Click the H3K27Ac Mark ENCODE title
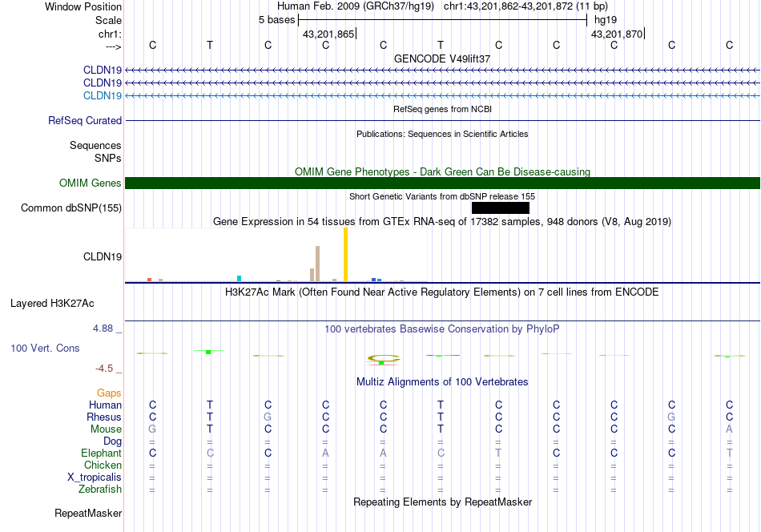 click(442, 292)
